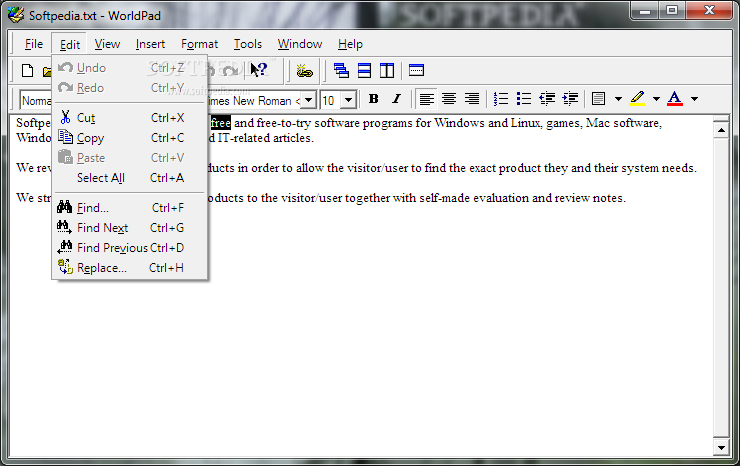Open the Help menu
The width and height of the screenshot is (740, 466).
point(350,44)
